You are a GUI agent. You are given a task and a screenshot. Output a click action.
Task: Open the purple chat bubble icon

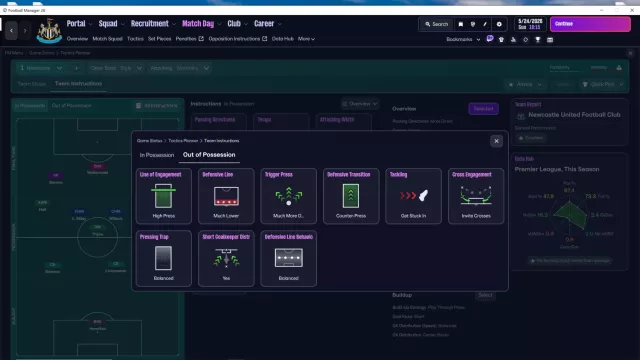[490, 39]
